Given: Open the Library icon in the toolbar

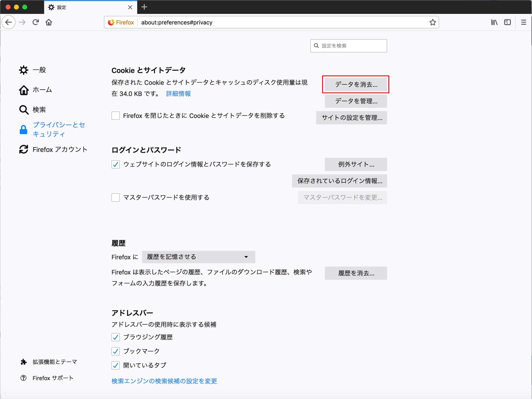Looking at the screenshot, I should [494, 22].
